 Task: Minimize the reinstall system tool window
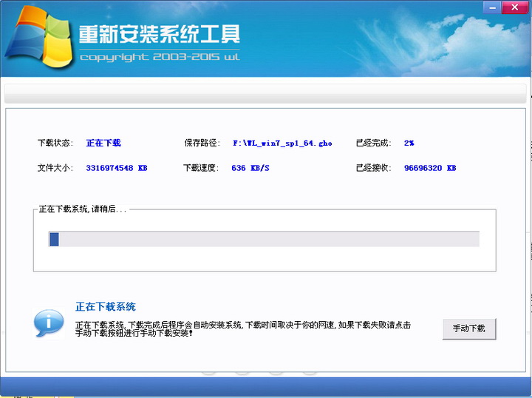tap(491, 8)
